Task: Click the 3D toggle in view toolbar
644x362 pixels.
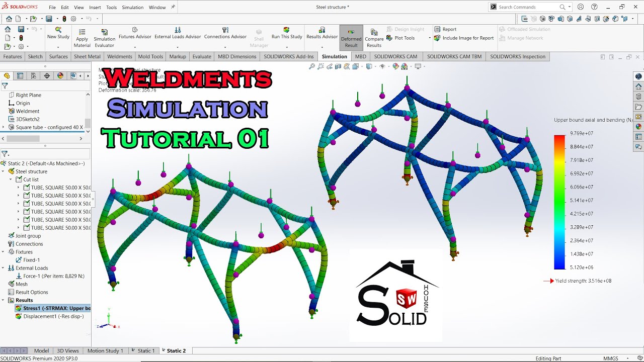Action: [x=525, y=19]
